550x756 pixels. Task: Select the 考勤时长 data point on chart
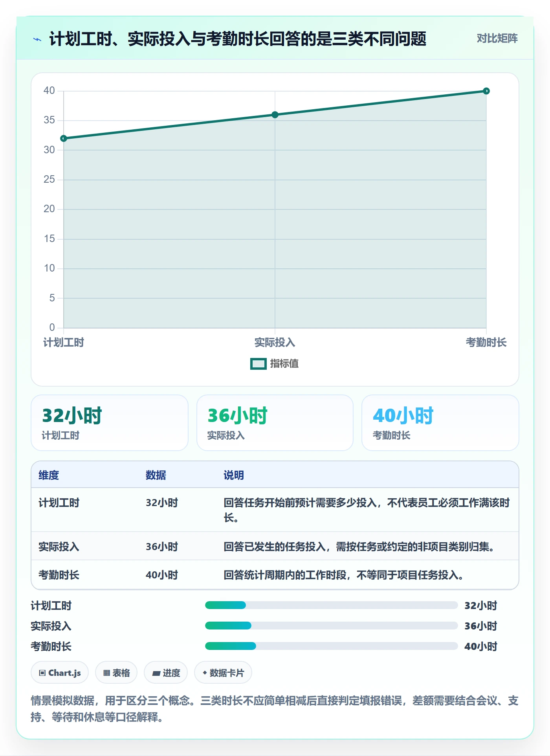(486, 91)
